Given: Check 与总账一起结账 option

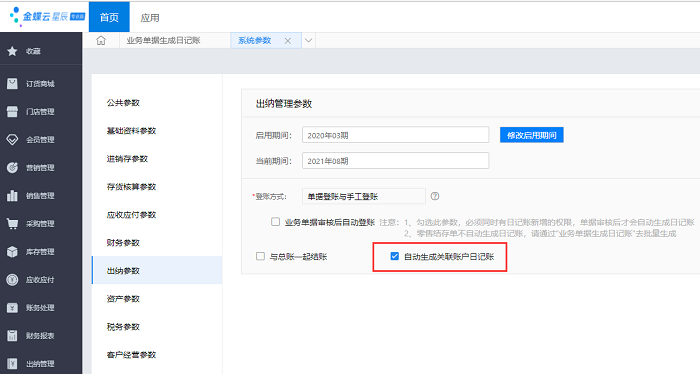Looking at the screenshot, I should tap(260, 256).
